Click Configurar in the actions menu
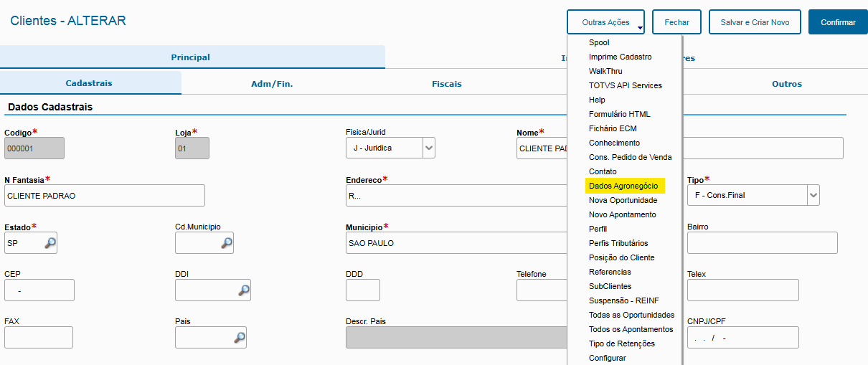The height and width of the screenshot is (365, 868). pyautogui.click(x=607, y=358)
